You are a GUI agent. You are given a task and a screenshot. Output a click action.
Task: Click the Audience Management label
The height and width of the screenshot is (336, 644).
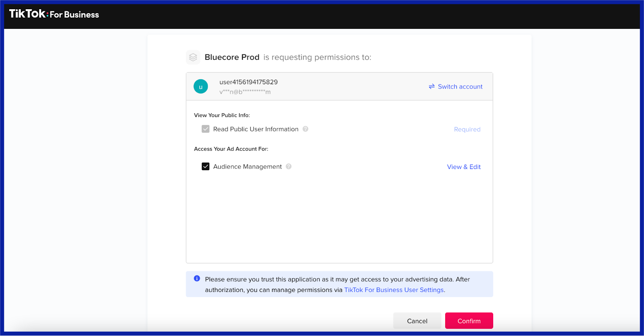[x=247, y=167]
